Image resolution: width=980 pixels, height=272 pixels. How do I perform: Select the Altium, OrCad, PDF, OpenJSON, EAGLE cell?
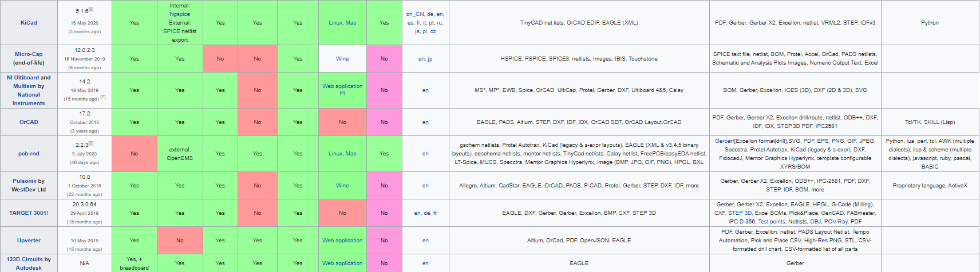coord(579,241)
